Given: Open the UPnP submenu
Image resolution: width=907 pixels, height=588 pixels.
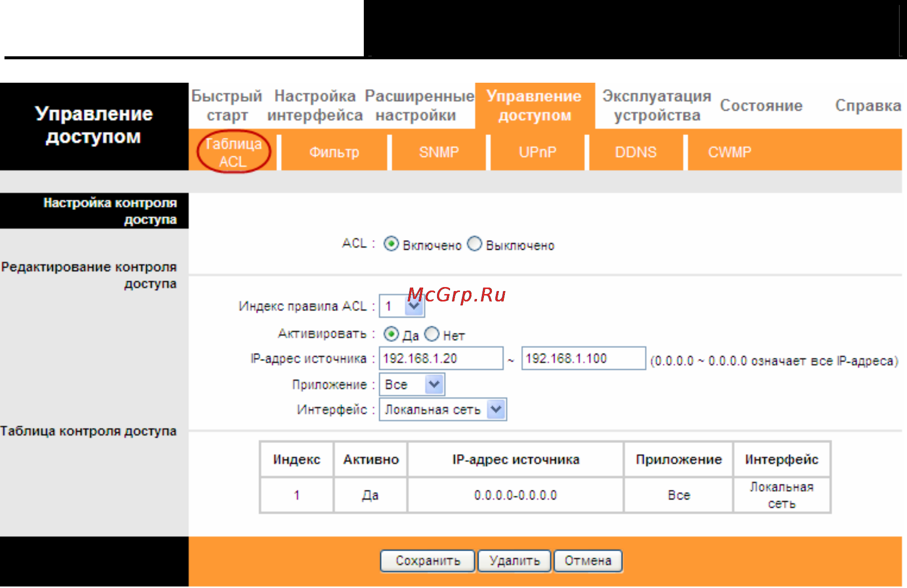Looking at the screenshot, I should click(537, 152).
